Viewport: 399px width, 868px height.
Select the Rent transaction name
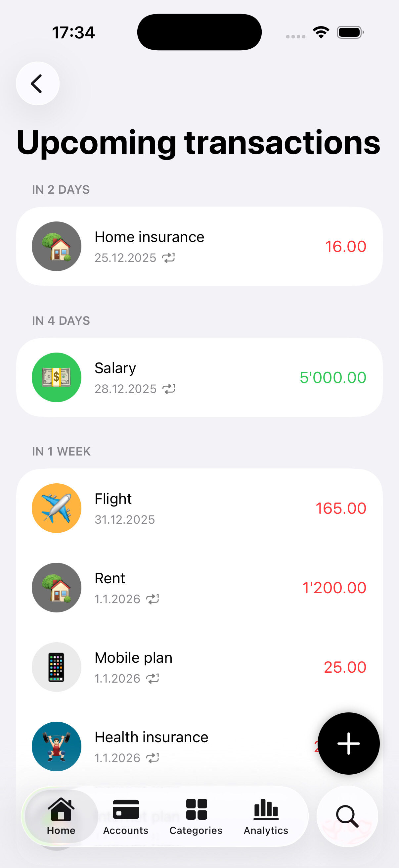coord(110,578)
